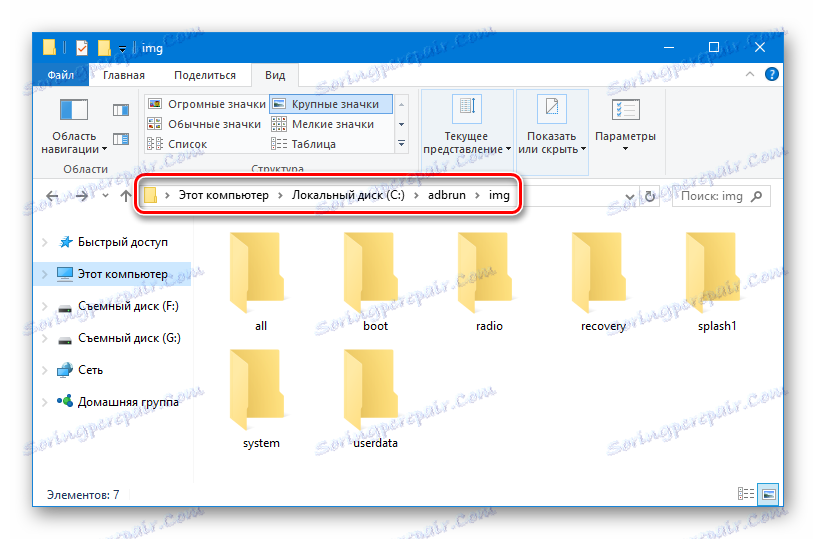This screenshot has width=816, height=539.
Task: Select Домашняя группа in navigation tree
Action: coord(128,402)
